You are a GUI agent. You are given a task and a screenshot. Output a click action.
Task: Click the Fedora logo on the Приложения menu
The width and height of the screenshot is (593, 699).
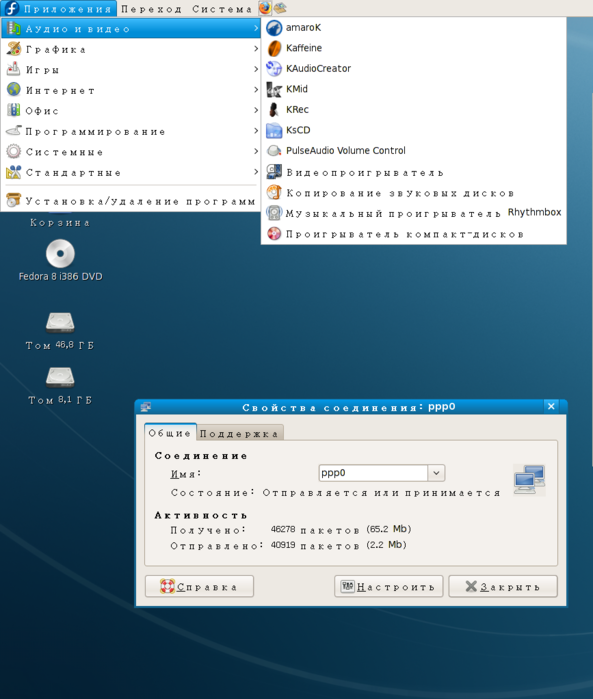pyautogui.click(x=12, y=8)
